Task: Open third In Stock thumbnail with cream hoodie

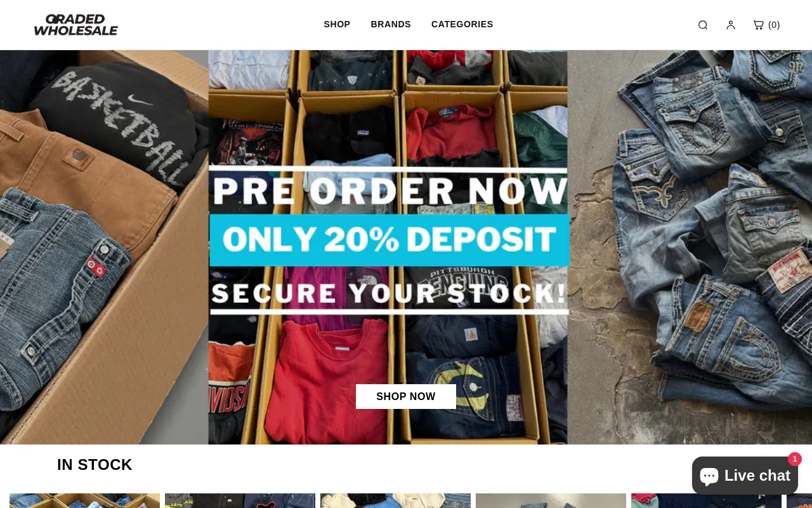Action: click(x=395, y=501)
